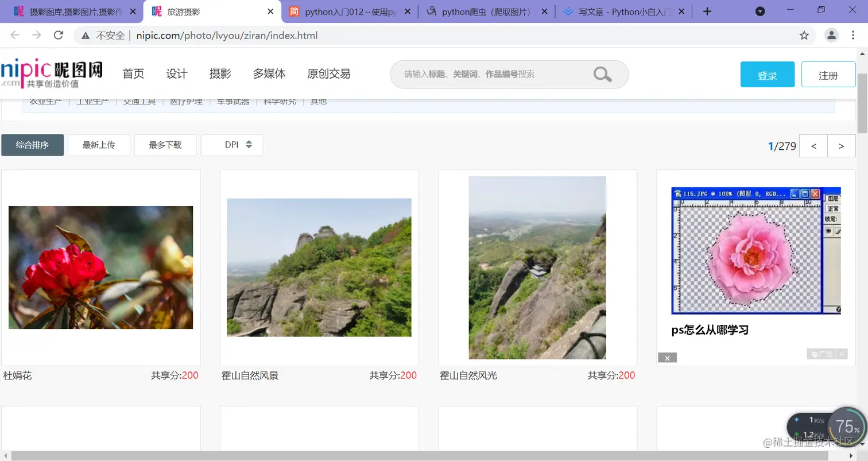Click the horizontal scrollbar left arrow

5,456
